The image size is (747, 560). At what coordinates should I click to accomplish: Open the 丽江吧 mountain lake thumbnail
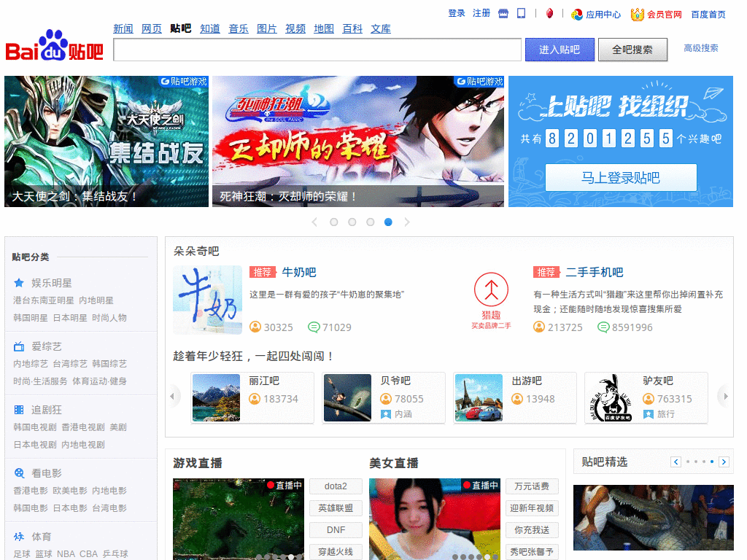(216, 397)
